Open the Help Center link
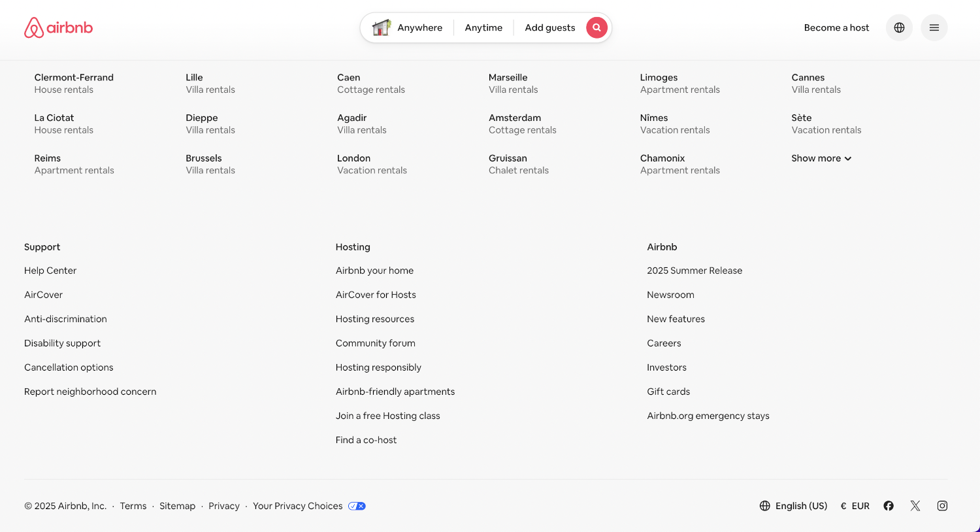 pos(50,271)
